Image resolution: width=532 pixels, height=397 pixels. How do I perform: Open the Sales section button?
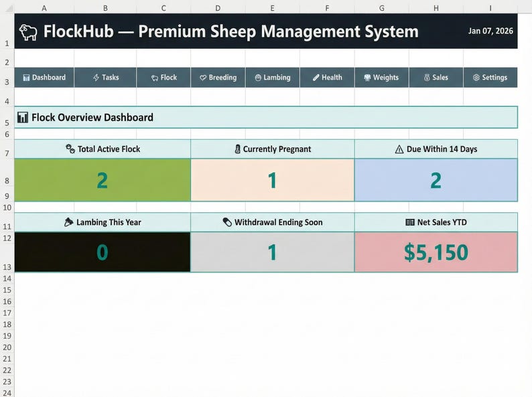(436, 78)
